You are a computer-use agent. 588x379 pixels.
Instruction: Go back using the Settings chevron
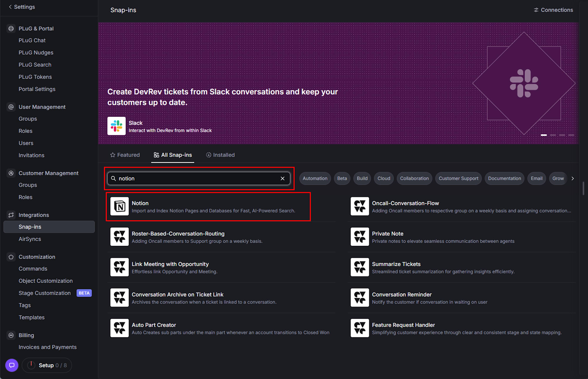tap(10, 7)
